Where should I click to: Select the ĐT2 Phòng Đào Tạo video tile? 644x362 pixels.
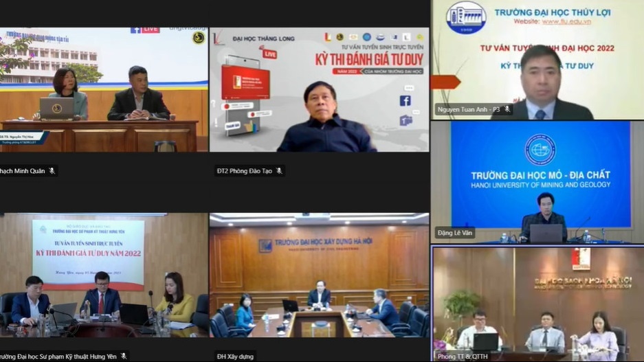(319, 89)
